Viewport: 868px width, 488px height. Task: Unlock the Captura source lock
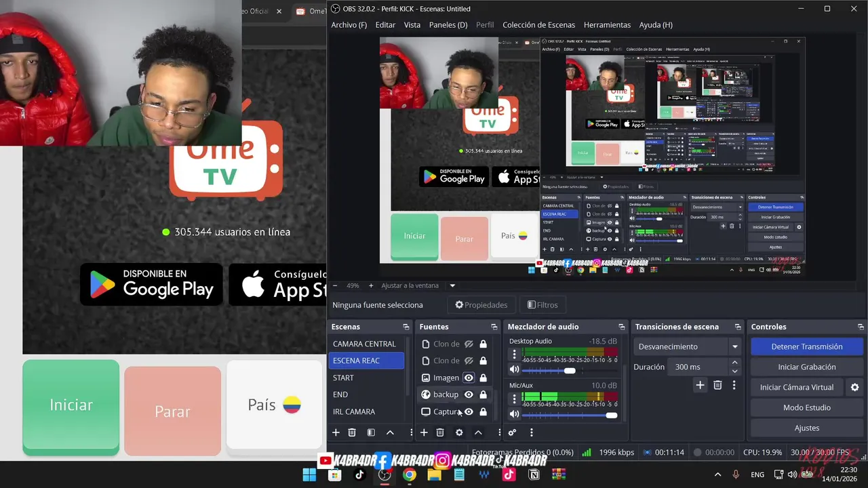click(x=483, y=411)
